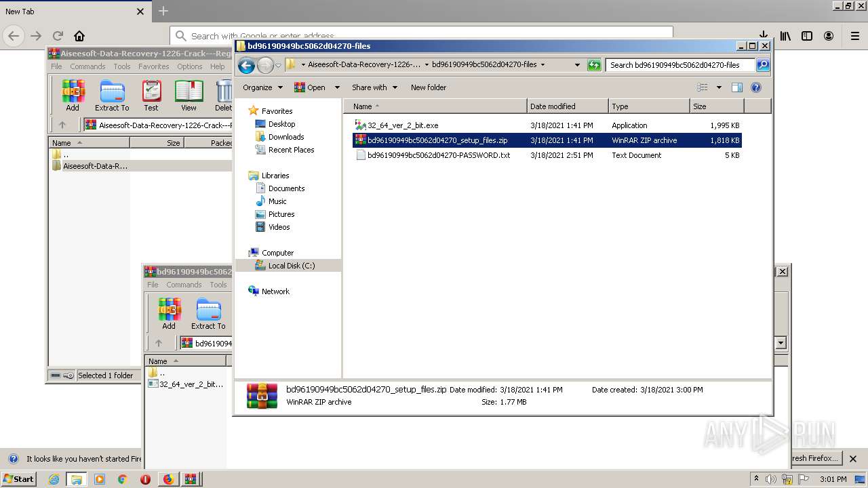Select the New Tab Firefox tab
Viewport: 868px width, 488px height.
coord(75,12)
